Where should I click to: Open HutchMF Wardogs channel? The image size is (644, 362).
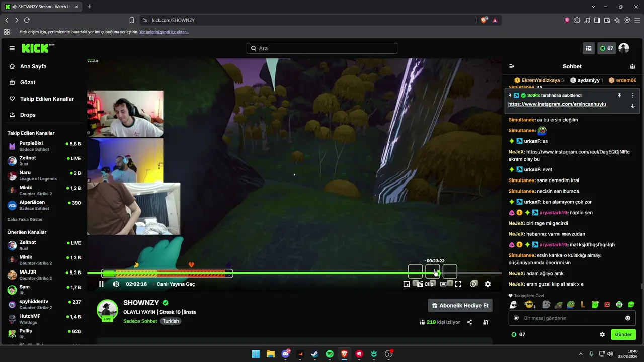44,319
